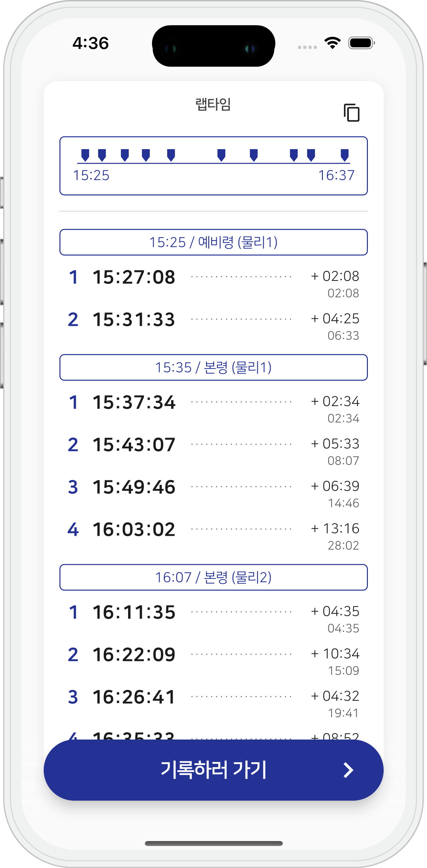Screen dimensions: 427x868
Task: Select lap entry 15:27:08
Action: pyautogui.click(x=134, y=277)
